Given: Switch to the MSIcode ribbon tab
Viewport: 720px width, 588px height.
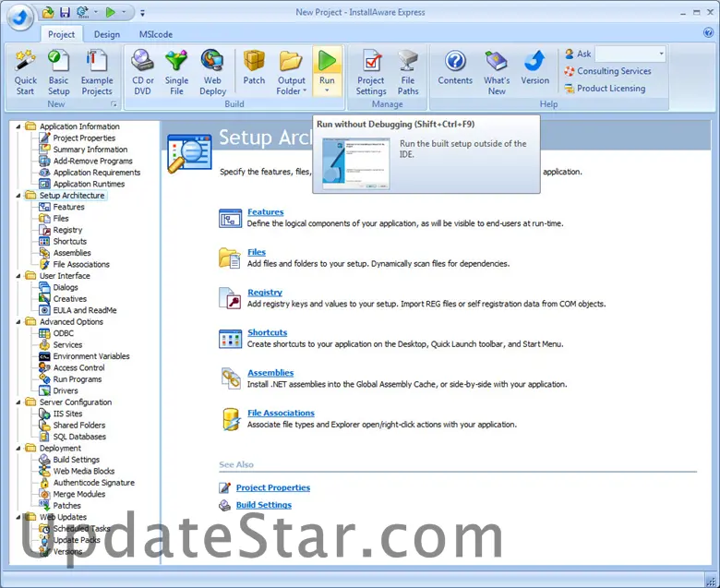Looking at the screenshot, I should coord(156,34).
